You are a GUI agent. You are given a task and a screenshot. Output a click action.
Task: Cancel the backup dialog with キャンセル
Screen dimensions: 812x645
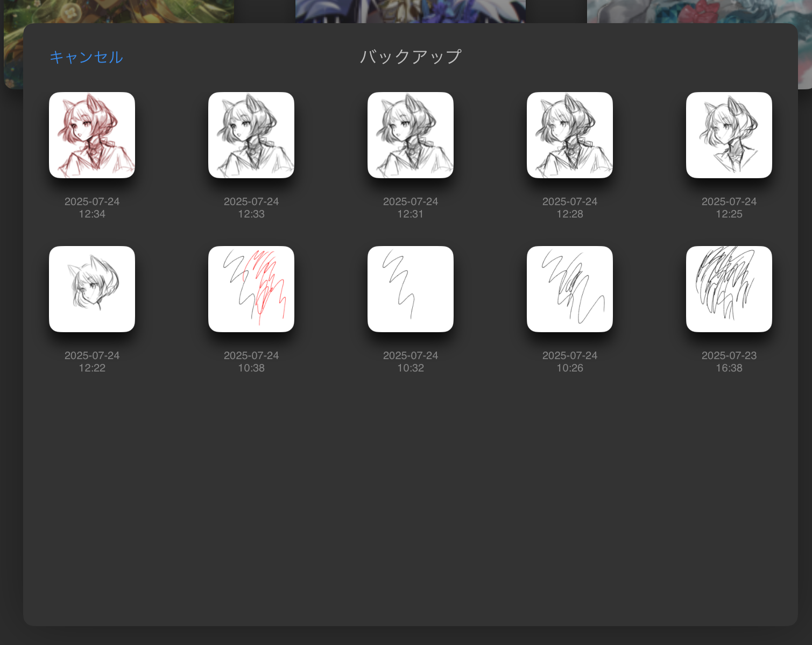coord(86,57)
